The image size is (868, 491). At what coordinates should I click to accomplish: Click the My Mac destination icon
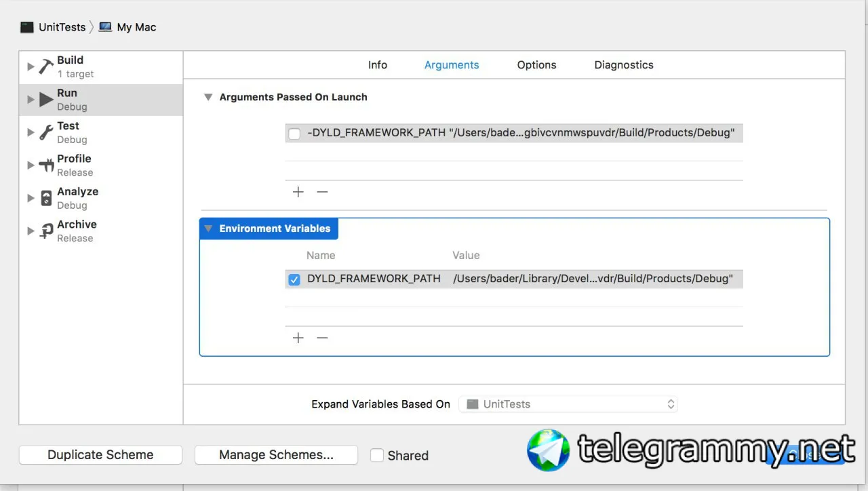(x=105, y=27)
